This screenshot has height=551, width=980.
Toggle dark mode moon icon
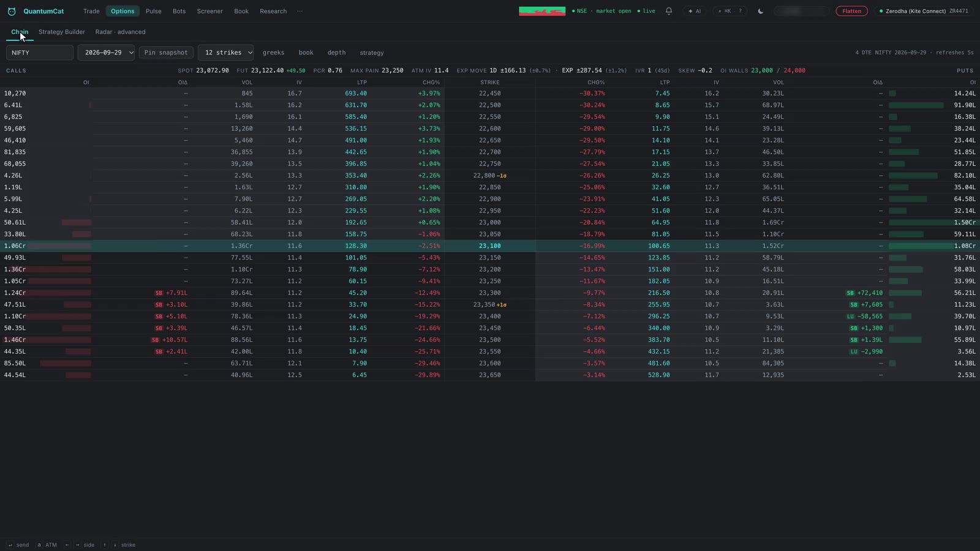pos(761,11)
